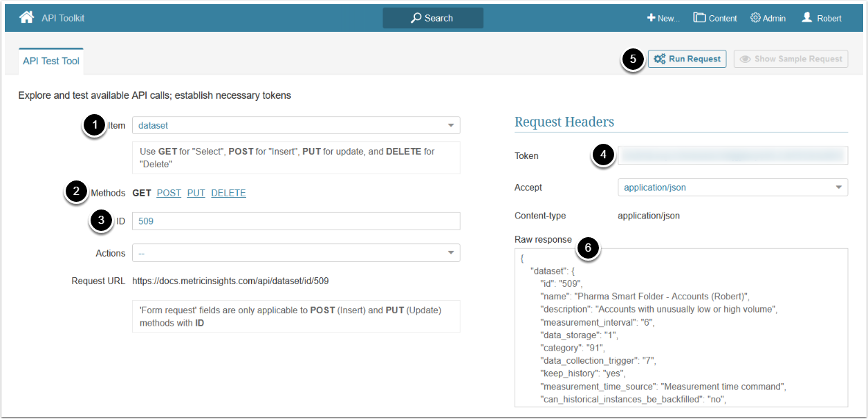Viewport: 868px width, 419px height.
Task: Click the Search button in header
Action: (x=433, y=18)
